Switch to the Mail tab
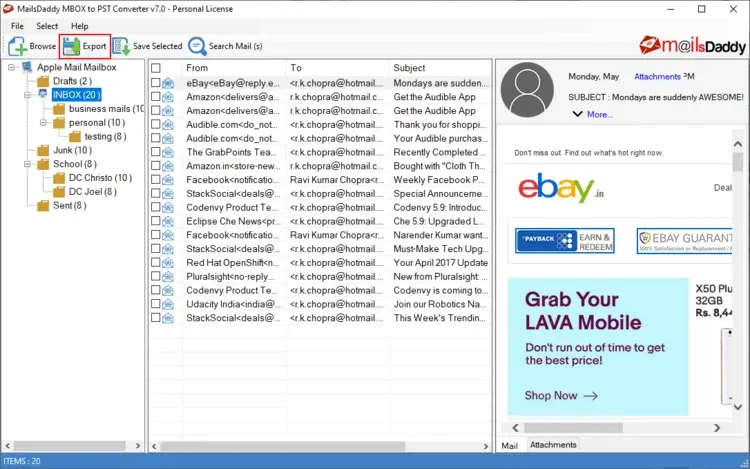This screenshot has width=750, height=469. point(509,446)
